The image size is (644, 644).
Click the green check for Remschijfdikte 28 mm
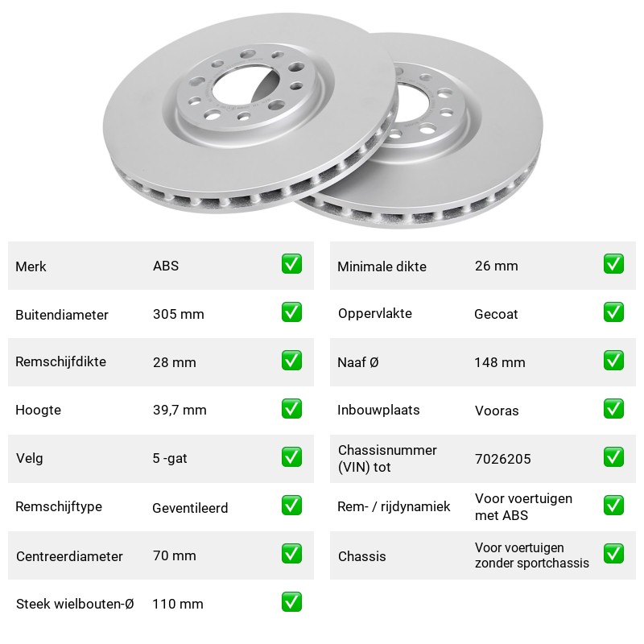(x=291, y=360)
